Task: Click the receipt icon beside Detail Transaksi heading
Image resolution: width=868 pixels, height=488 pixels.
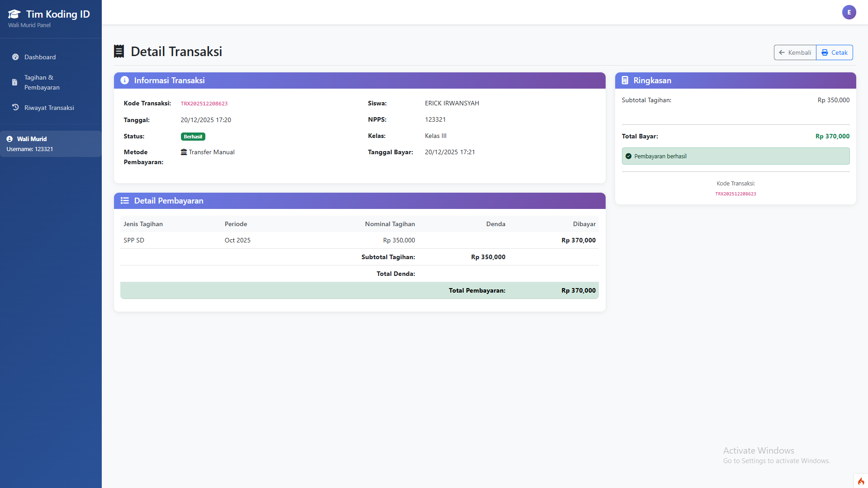Action: point(119,51)
